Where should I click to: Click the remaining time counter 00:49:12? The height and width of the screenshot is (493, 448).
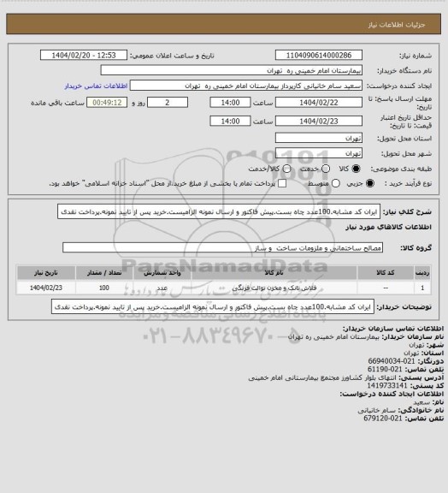point(107,103)
